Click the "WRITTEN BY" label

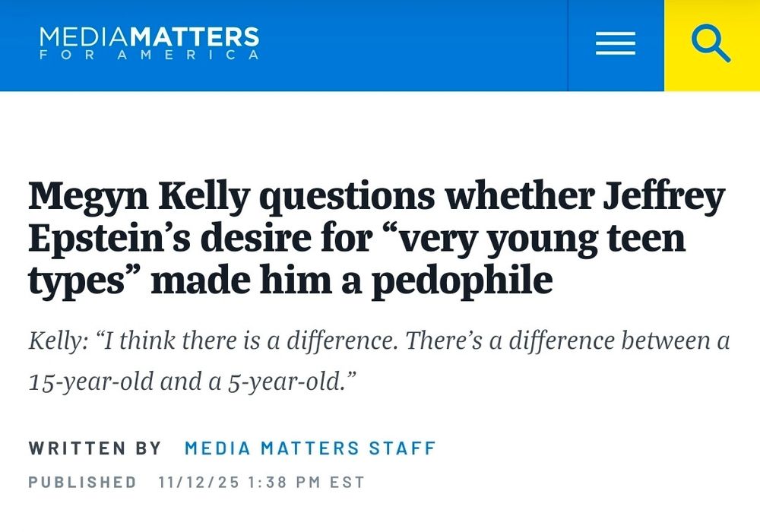95,448
